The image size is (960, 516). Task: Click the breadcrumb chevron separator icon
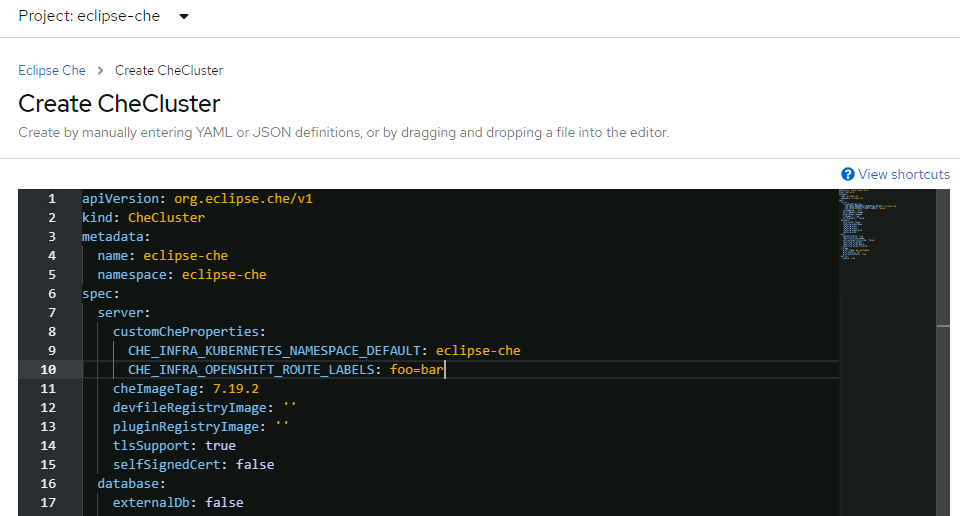tap(100, 70)
